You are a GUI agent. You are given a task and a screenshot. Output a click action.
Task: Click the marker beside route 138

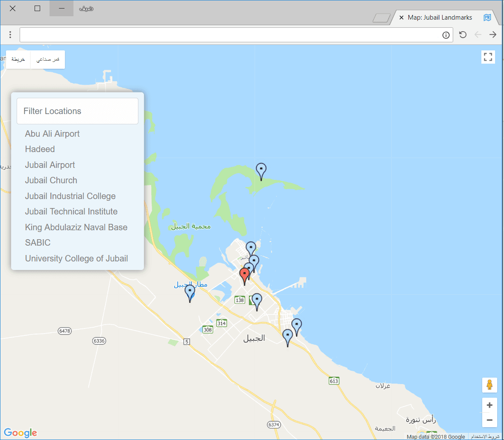pos(257,302)
